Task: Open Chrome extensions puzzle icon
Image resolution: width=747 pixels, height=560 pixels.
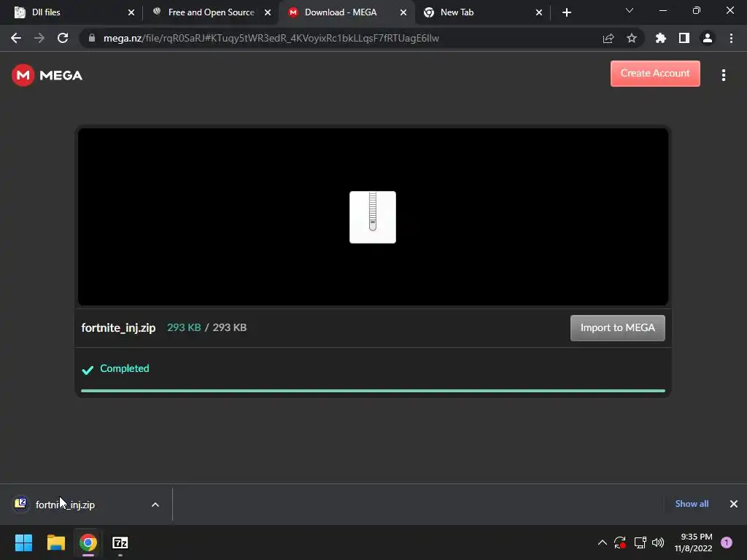Action: pyautogui.click(x=661, y=38)
